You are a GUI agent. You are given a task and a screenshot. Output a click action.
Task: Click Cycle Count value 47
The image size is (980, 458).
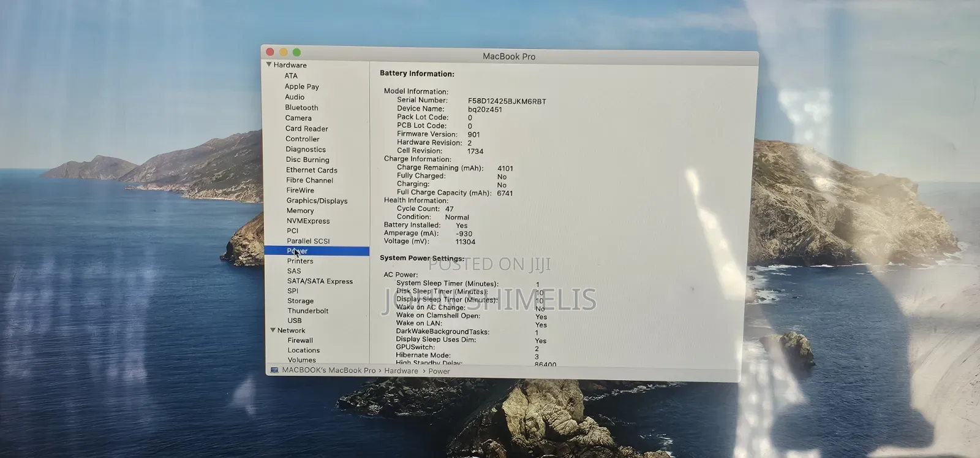(x=450, y=209)
